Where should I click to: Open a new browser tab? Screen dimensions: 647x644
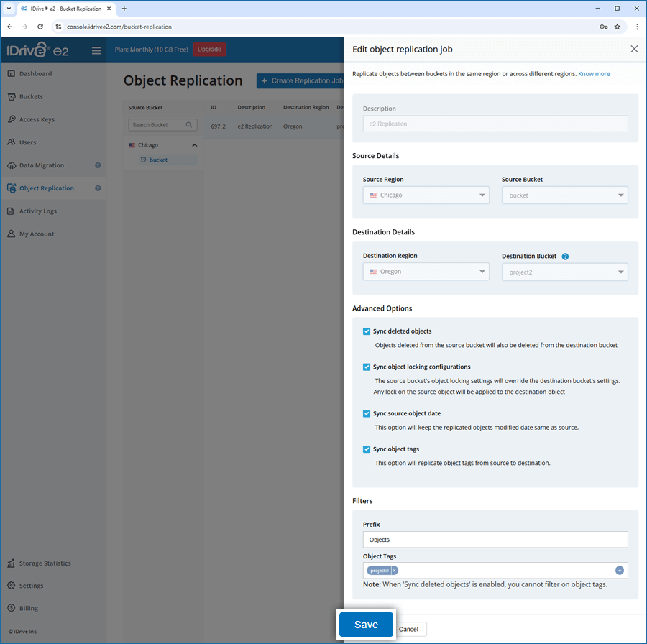[124, 9]
